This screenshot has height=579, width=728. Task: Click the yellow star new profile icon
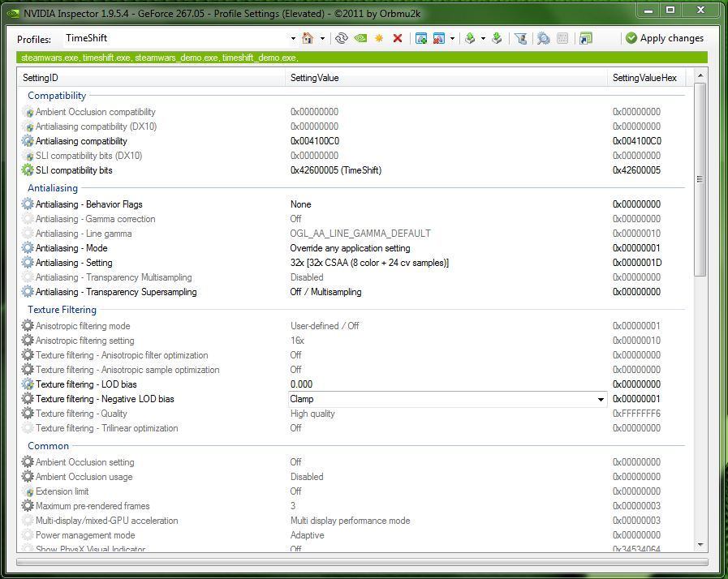(x=379, y=38)
